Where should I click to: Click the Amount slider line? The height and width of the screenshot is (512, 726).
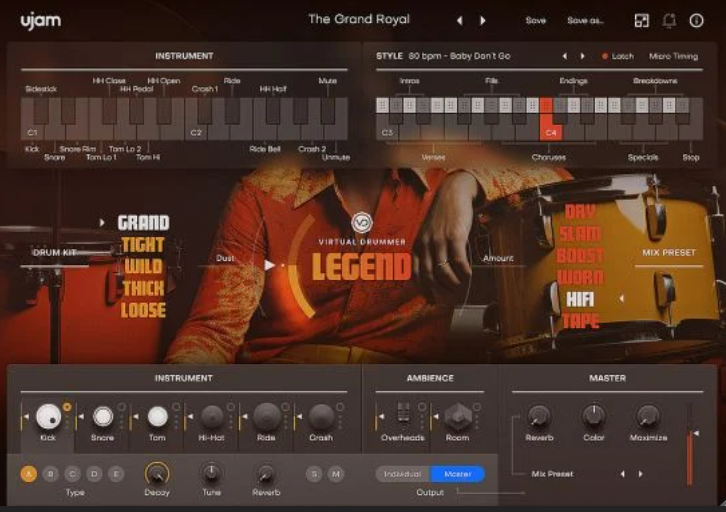click(498, 266)
